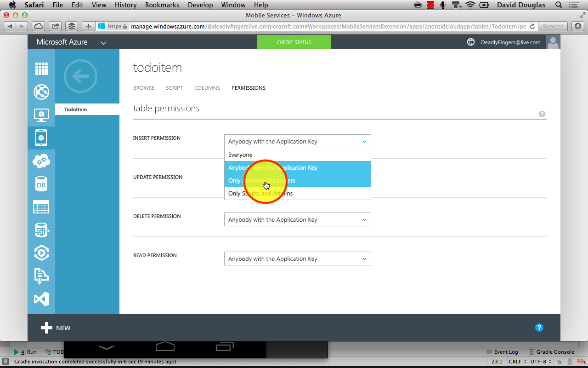
Task: Click the Safari address bar URL field
Action: 316,26
